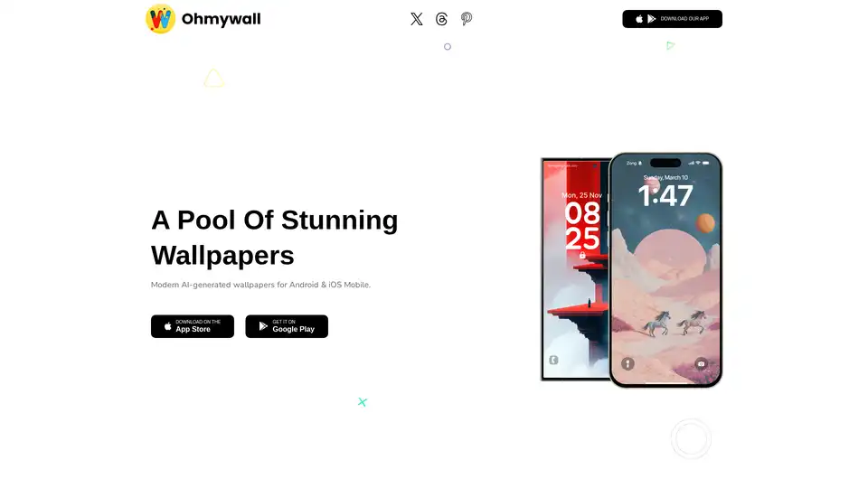Select the red pagoda wallpaper phone mockup

click(575, 269)
